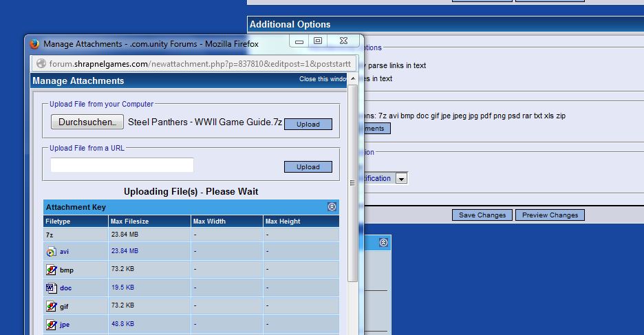Image resolution: width=644 pixels, height=335 pixels.
Task: Click the jpe filetype icon
Action: (51, 323)
